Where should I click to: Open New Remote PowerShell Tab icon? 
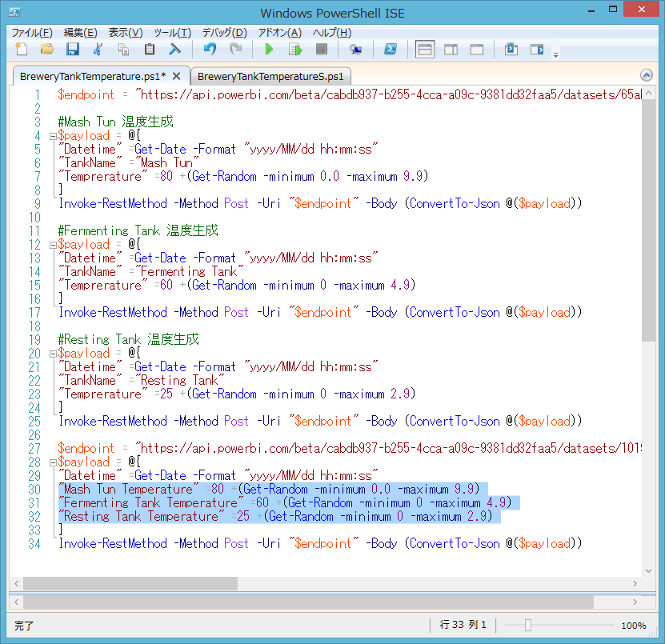[x=355, y=49]
